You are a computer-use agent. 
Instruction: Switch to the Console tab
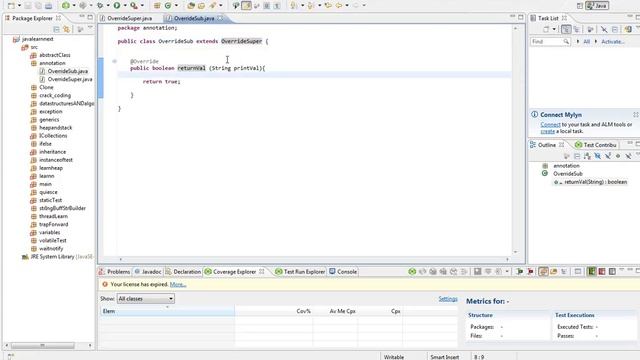pos(343,272)
